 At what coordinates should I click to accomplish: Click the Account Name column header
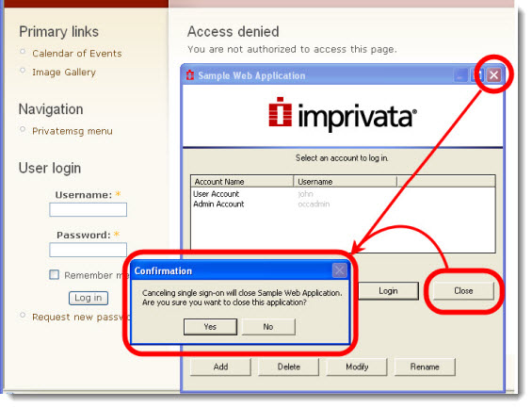[x=242, y=182]
